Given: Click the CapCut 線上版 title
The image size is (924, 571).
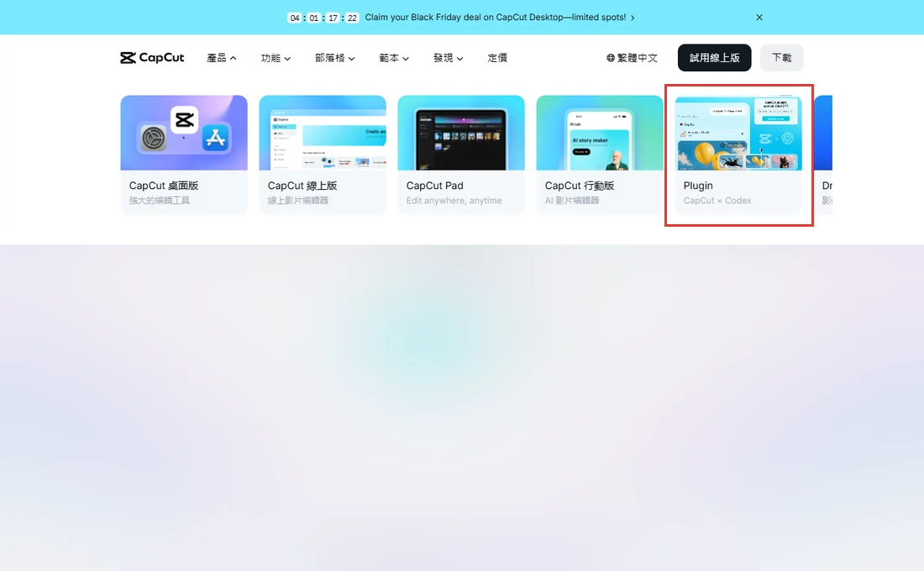Looking at the screenshot, I should coord(302,186).
